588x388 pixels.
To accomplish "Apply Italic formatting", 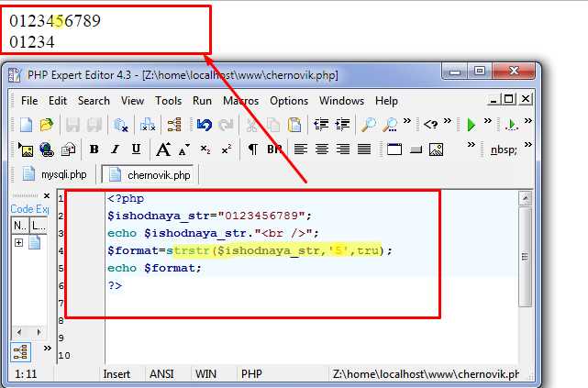I will pyautogui.click(x=116, y=150).
